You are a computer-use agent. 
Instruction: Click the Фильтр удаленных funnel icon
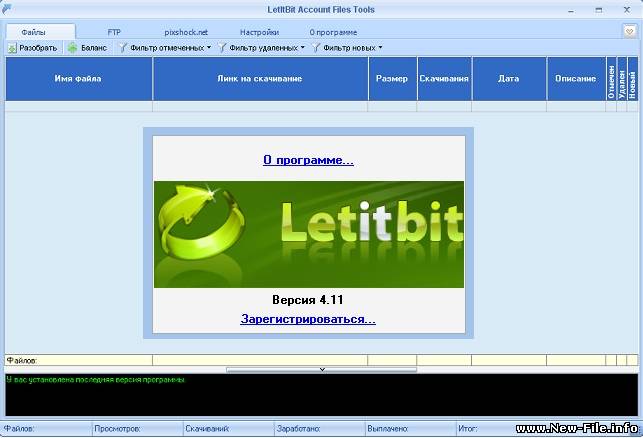[222, 48]
